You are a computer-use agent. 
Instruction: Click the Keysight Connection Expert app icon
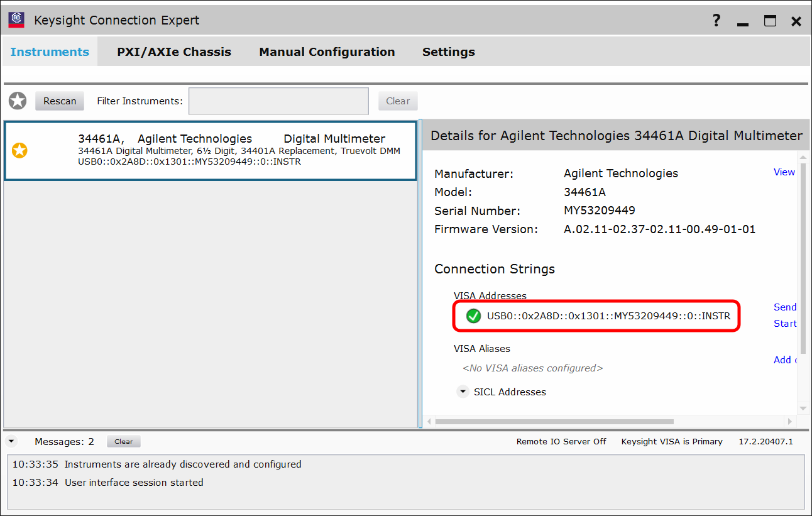click(16, 19)
